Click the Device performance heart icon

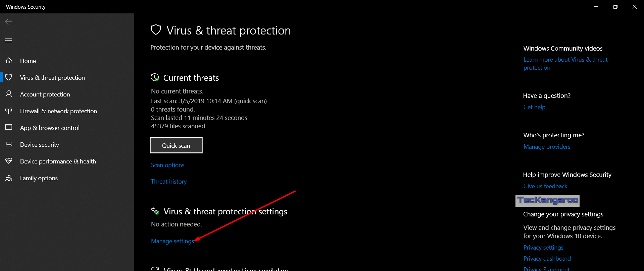tap(9, 161)
